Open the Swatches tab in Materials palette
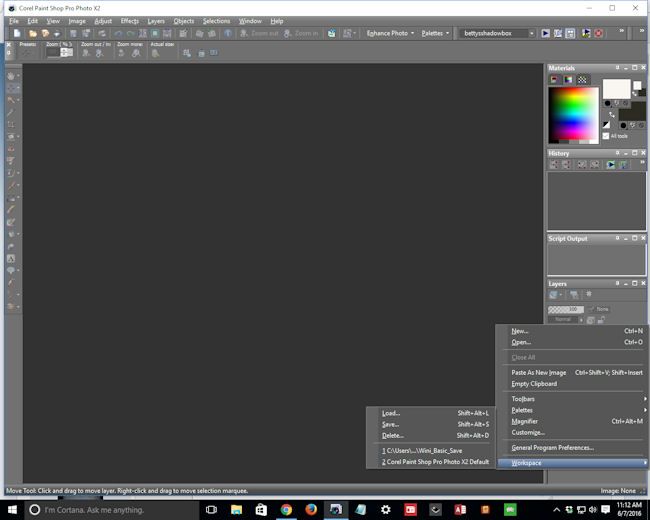Screen dimensions: 650x520 tap(582, 79)
